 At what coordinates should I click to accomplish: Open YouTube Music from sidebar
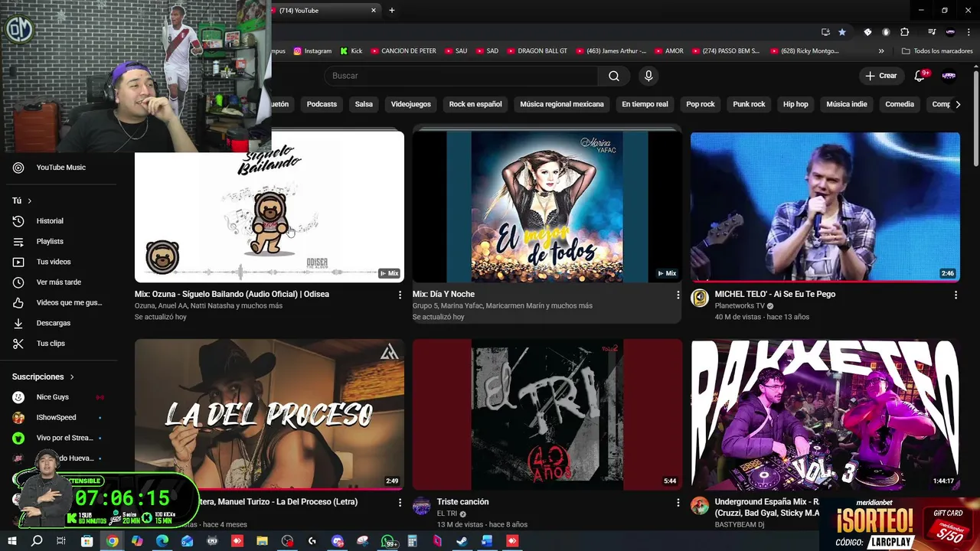60,168
